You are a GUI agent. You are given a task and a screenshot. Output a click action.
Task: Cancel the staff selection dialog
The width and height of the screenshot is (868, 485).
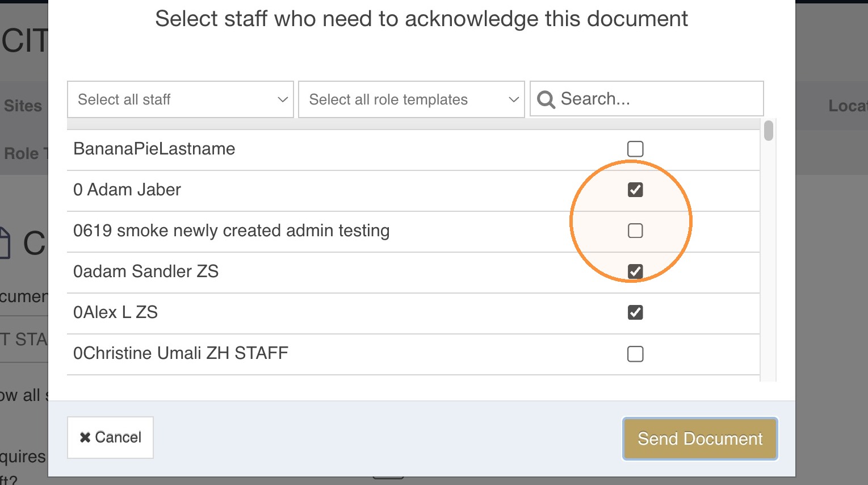(x=110, y=437)
